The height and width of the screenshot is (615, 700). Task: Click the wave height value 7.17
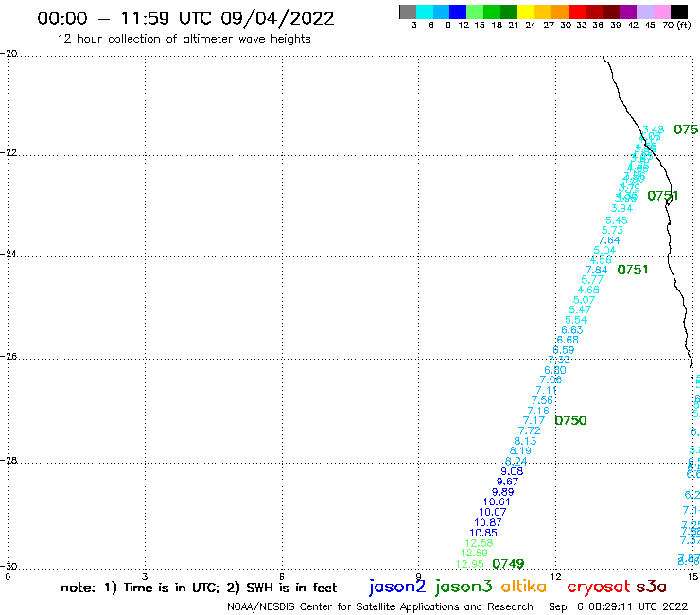[534, 420]
